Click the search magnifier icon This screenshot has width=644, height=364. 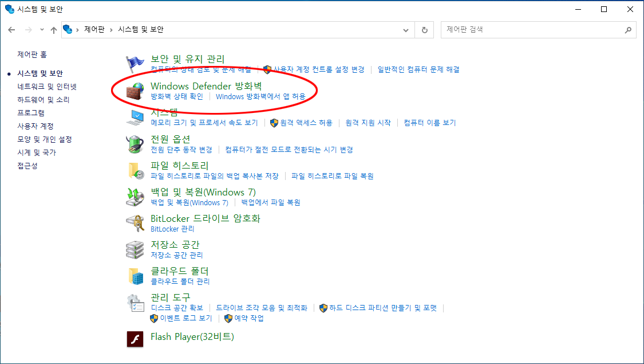628,30
